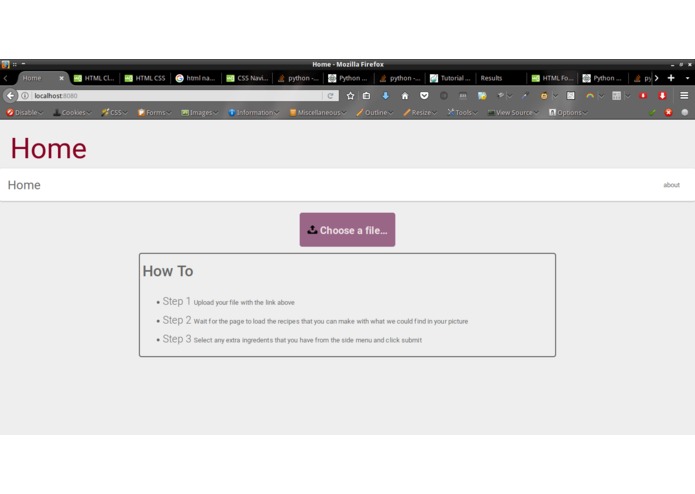
Task: Click the rainbow toolbar icon
Action: pyautogui.click(x=590, y=96)
